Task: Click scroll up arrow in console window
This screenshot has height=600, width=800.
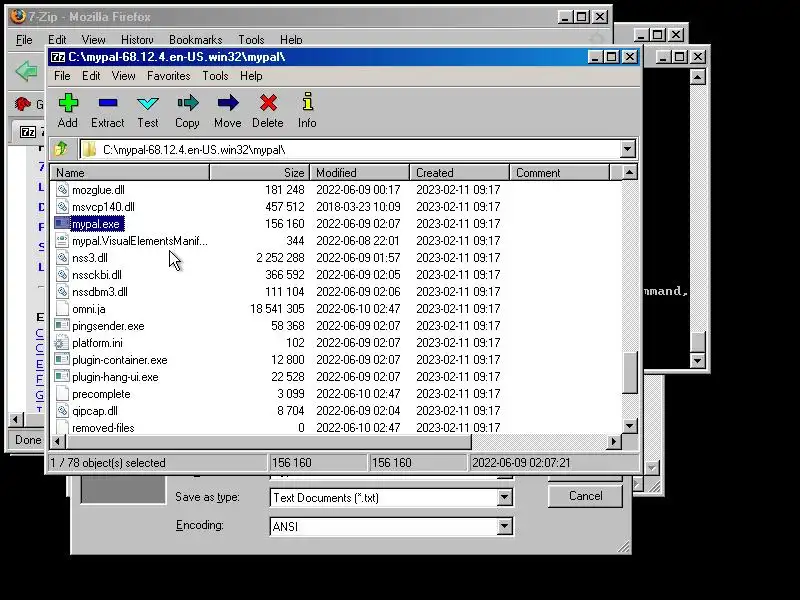Action: point(697,77)
